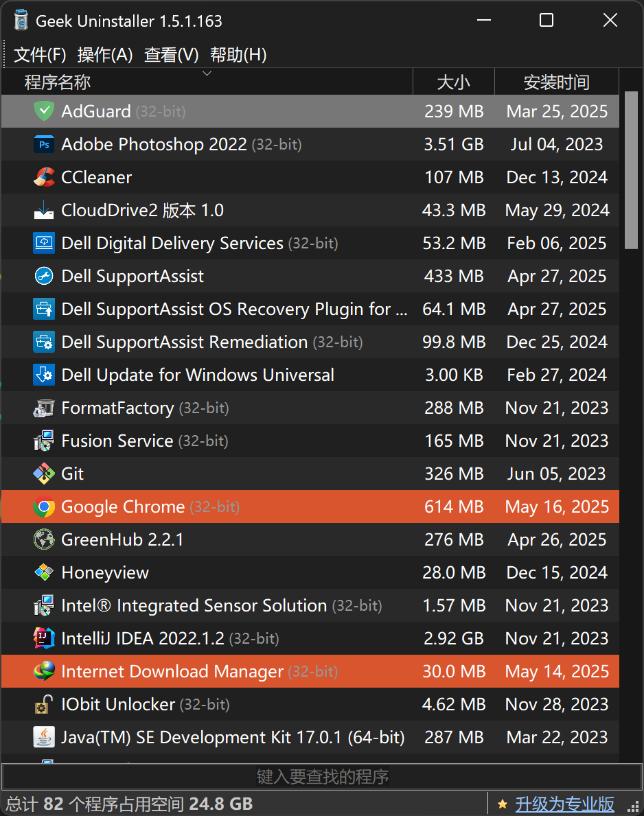The width and height of the screenshot is (644, 816).
Task: Select the Adobe Photoshop 2022 icon
Action: click(44, 144)
